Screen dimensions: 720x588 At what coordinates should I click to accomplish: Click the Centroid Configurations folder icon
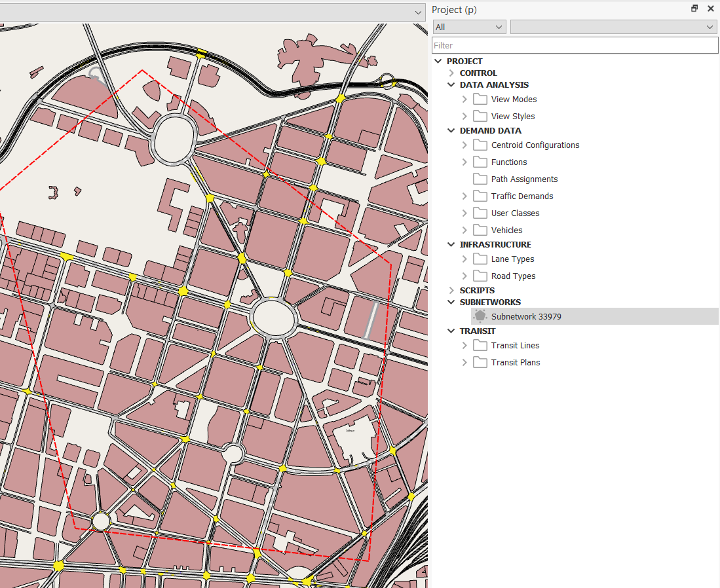pos(479,145)
